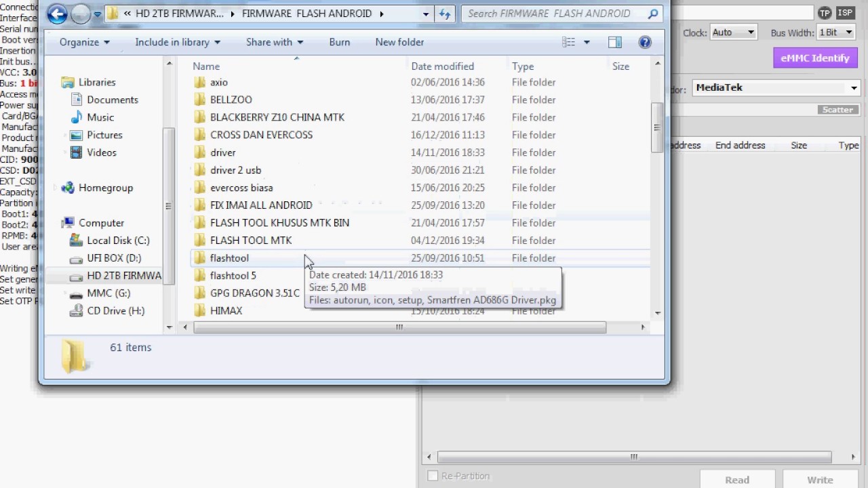Click the partition table horizontal scrollbar
The image size is (868, 488).
point(634,457)
